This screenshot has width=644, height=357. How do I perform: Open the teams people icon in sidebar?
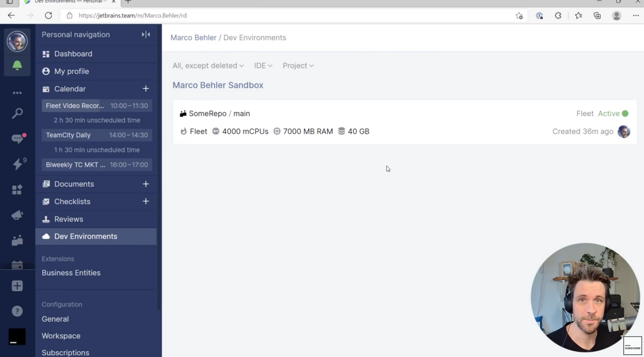[x=17, y=240]
